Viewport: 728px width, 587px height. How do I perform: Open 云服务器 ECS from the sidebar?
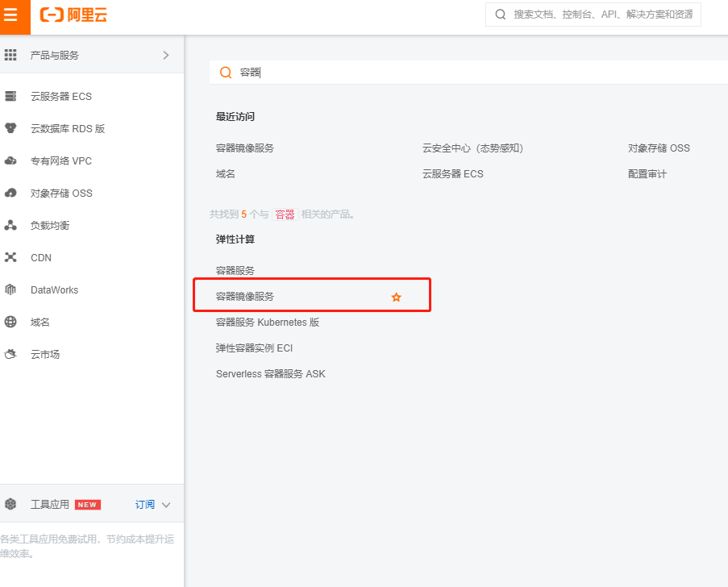[x=61, y=96]
